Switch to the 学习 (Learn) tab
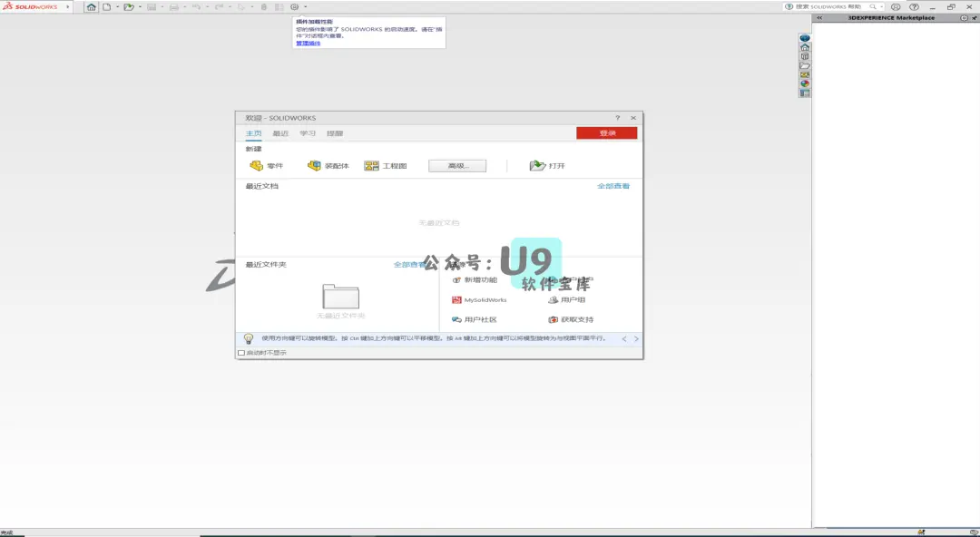 [x=308, y=133]
